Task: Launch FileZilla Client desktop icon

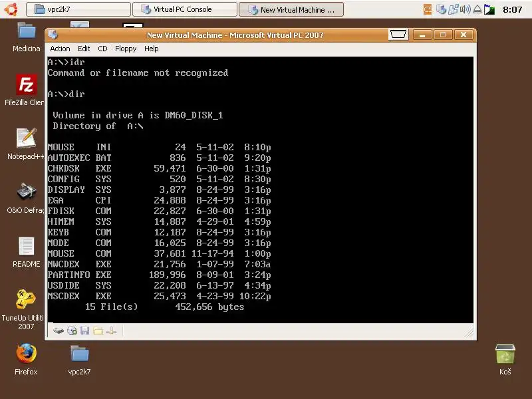Action: pyautogui.click(x=25, y=90)
